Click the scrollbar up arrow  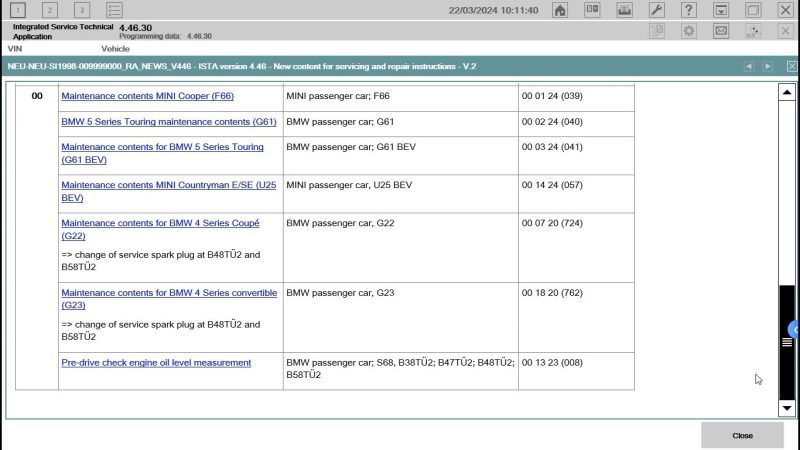787,92
